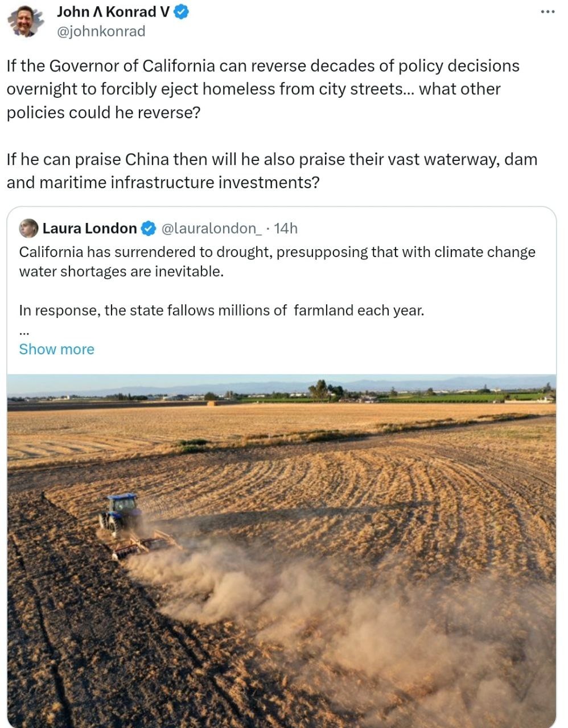
Task: Click the verified badge beside John Konrad
Action: coord(181,12)
